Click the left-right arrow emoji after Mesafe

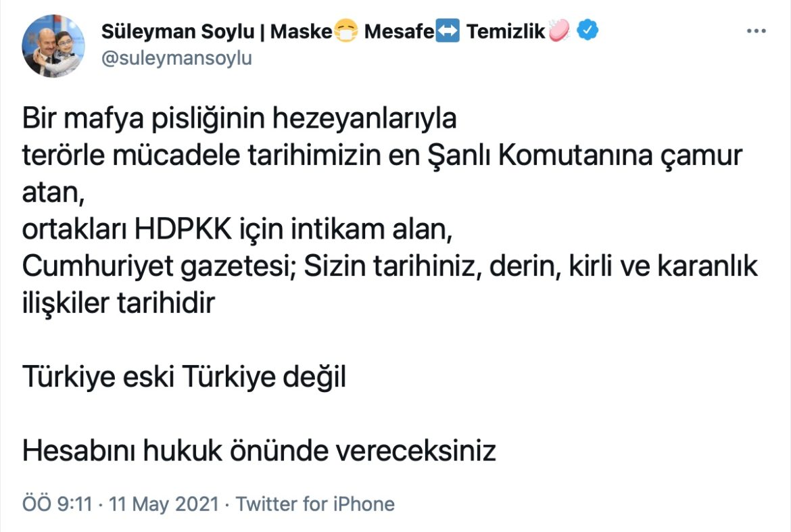click(448, 32)
